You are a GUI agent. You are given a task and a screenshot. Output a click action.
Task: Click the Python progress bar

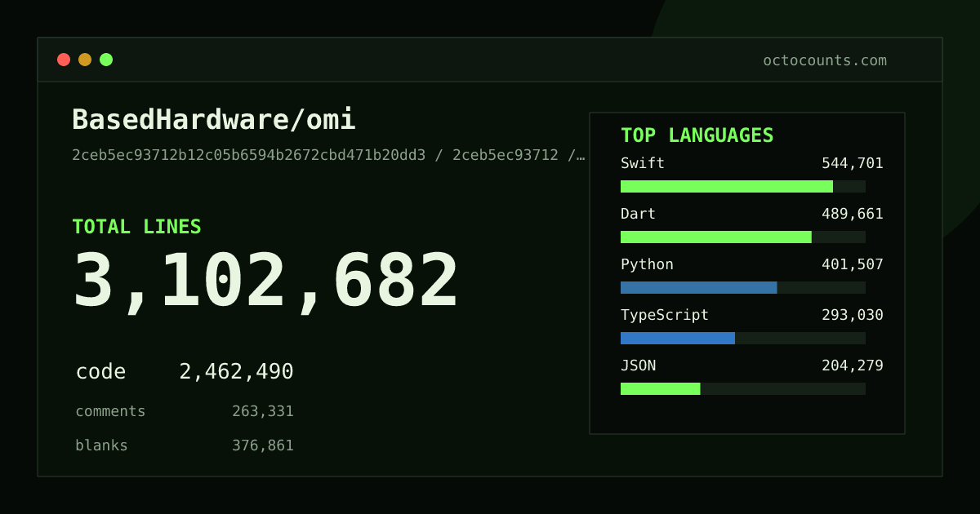point(743,287)
